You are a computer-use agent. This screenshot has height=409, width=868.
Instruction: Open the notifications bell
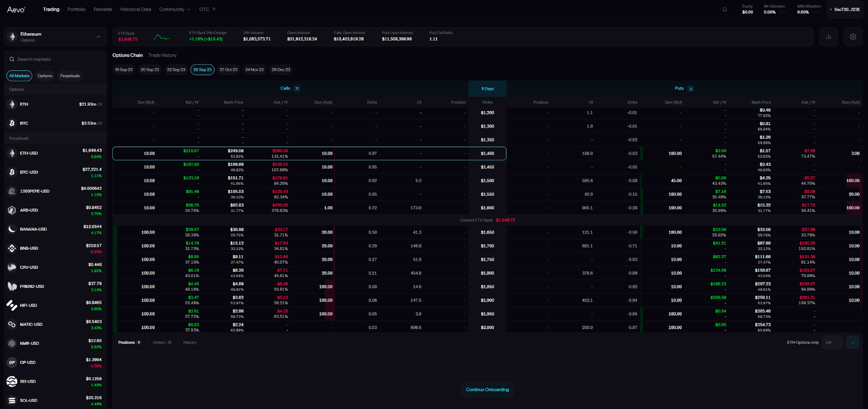tap(724, 9)
